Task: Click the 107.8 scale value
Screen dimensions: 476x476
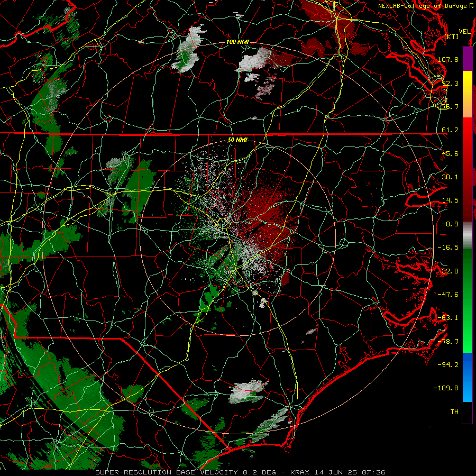Action: click(x=448, y=59)
